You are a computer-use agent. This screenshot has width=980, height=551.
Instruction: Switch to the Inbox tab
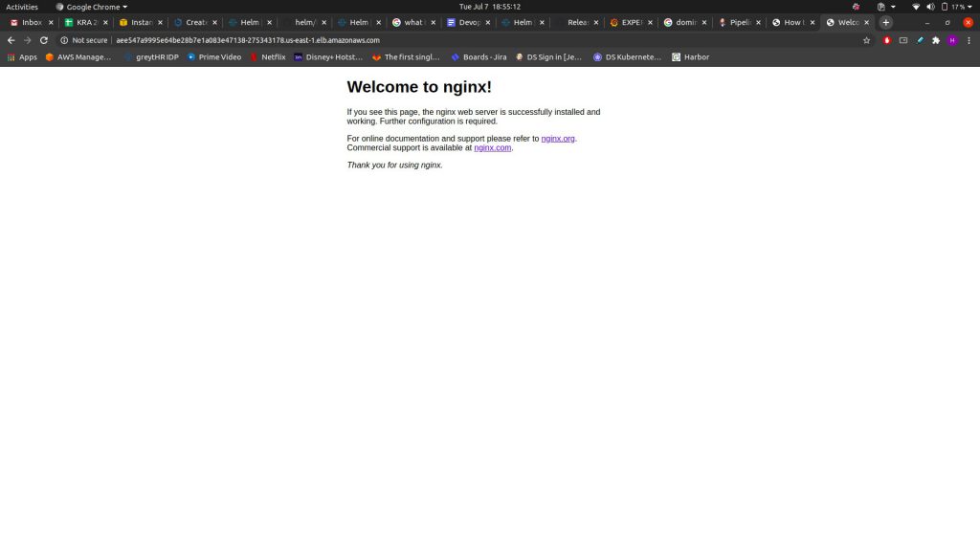pyautogui.click(x=29, y=22)
